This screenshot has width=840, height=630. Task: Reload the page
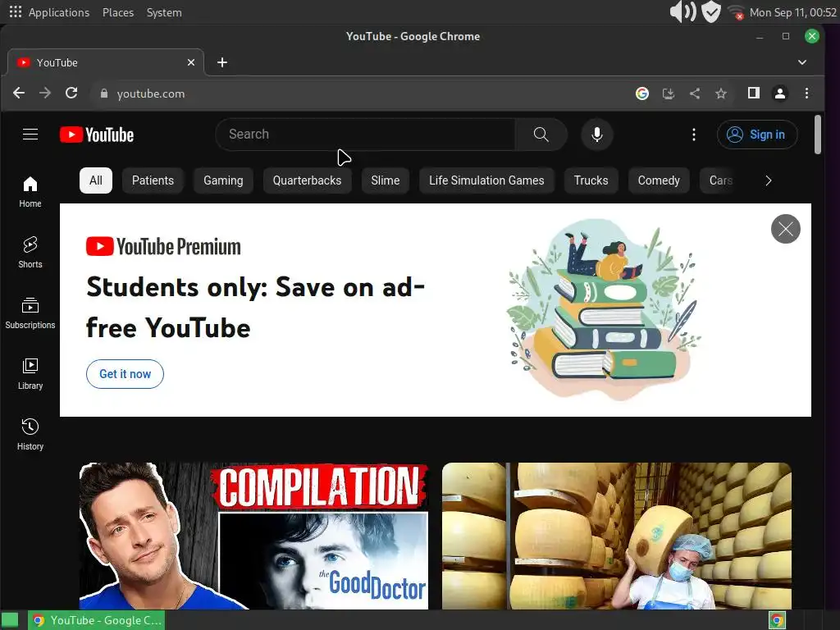(71, 94)
